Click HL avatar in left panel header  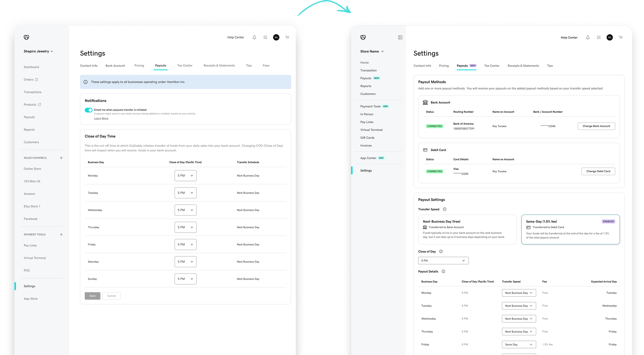(x=276, y=37)
